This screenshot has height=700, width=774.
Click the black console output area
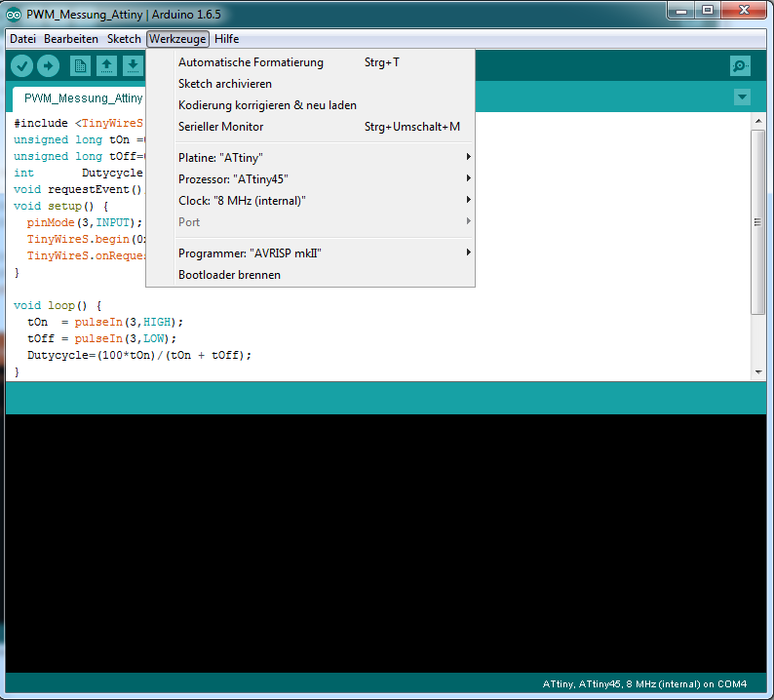(x=385, y=543)
